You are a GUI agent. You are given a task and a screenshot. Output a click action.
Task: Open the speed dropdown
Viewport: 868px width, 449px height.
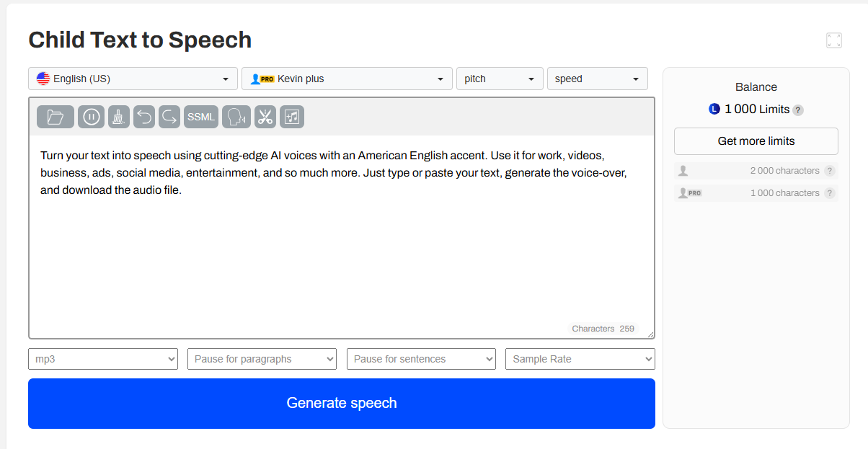click(597, 78)
